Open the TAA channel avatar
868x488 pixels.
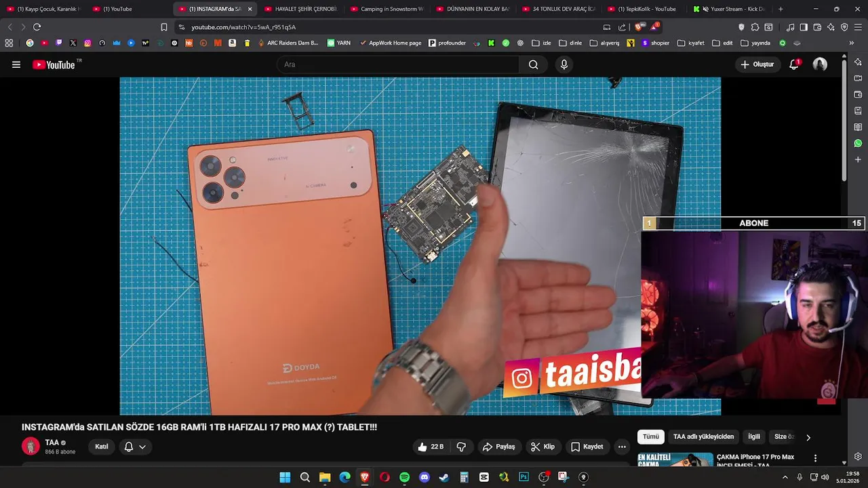click(31, 446)
